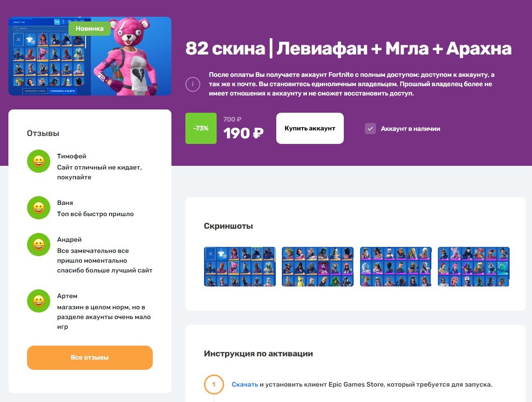Screen dimensions: 532x402
Task: Click the green -73% discount badge
Action: 201,128
